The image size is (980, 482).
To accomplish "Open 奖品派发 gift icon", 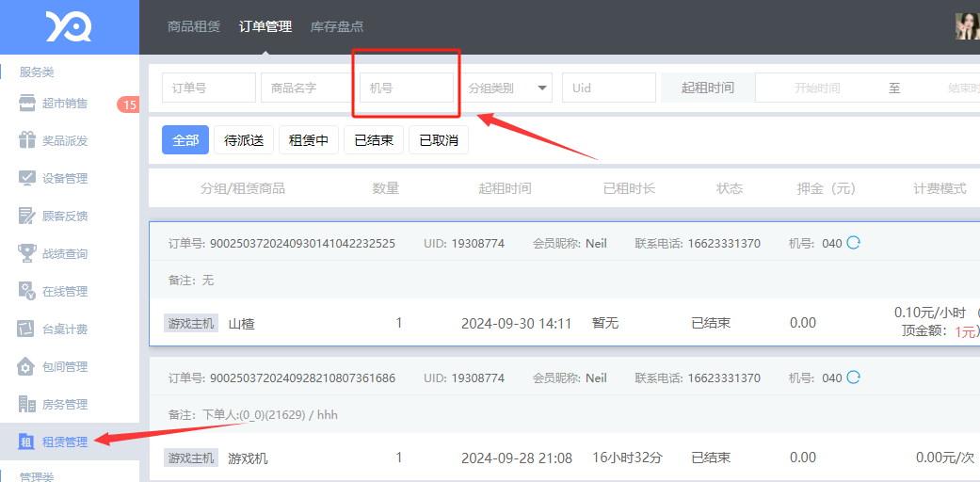I will point(27,140).
